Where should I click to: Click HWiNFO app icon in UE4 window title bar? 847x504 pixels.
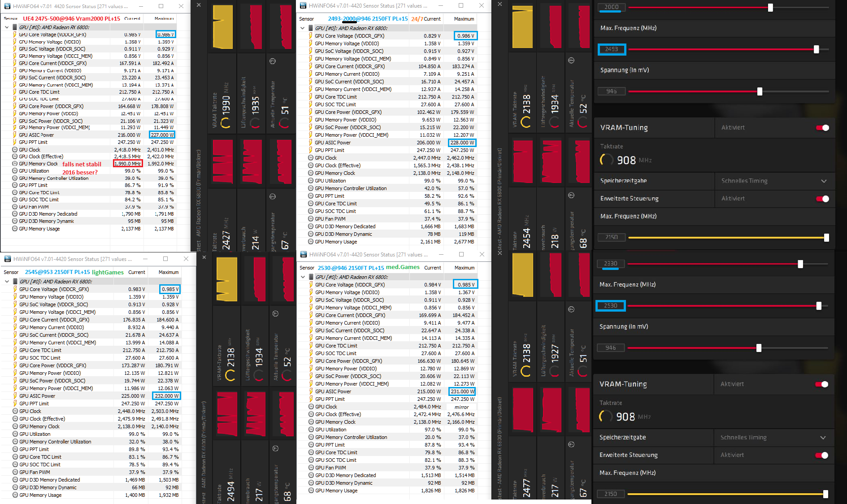coord(7,6)
